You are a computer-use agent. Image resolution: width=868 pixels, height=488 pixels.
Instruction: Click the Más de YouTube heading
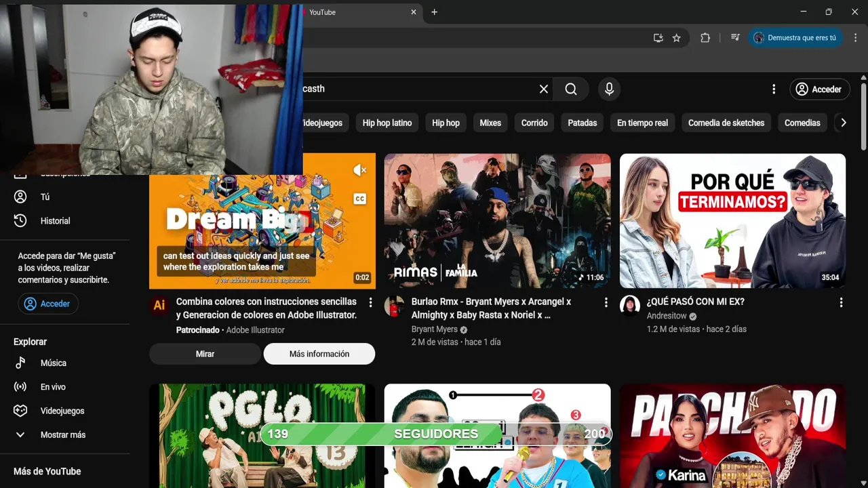coord(47,471)
